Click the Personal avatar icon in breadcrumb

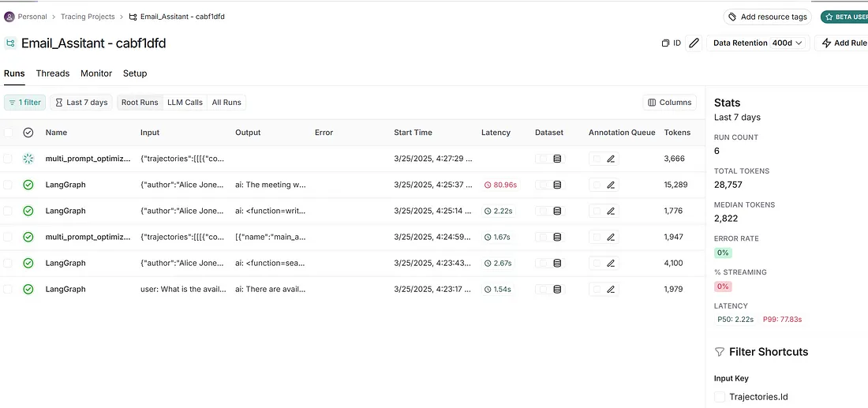point(9,17)
